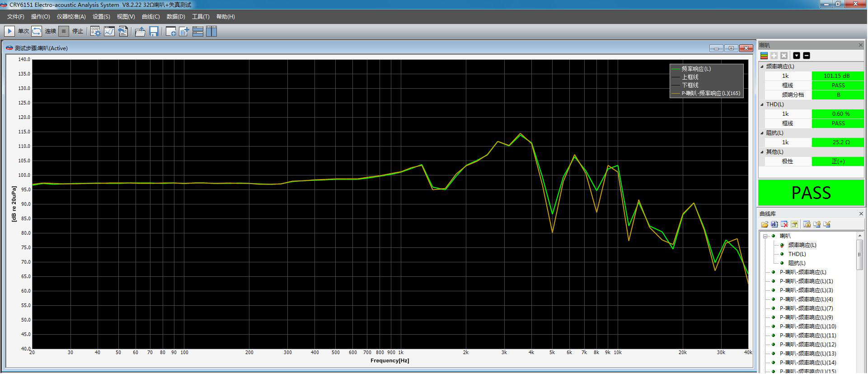Collapse the THD(L) results group
This screenshot has height=374, width=868.
coord(762,104)
